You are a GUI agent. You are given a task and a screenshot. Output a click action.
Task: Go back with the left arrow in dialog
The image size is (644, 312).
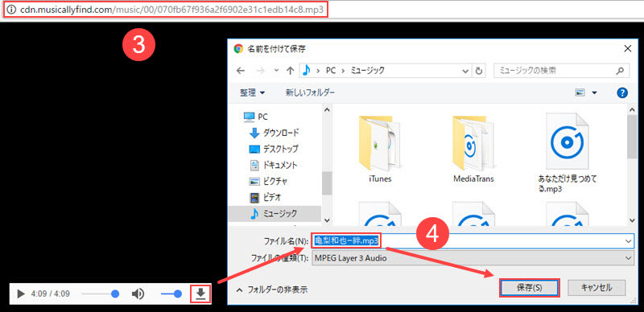[241, 71]
